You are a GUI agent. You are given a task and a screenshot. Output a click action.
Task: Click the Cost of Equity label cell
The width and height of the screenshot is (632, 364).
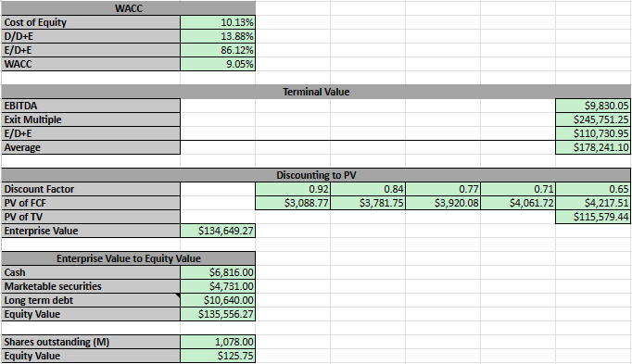coord(91,22)
